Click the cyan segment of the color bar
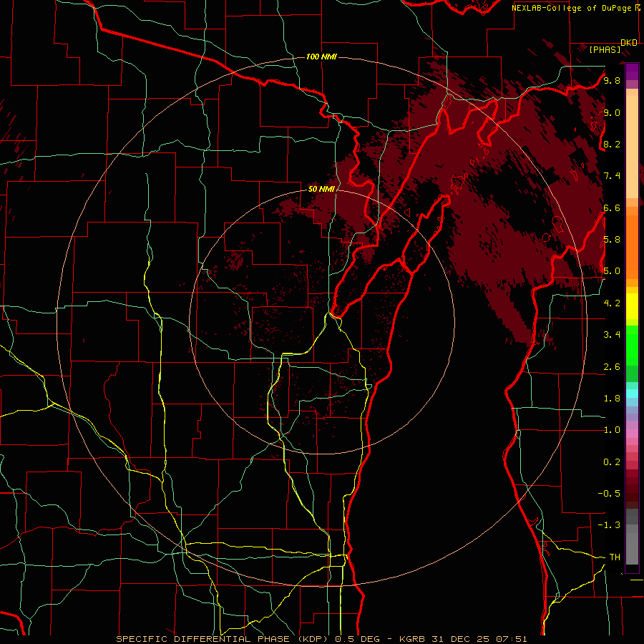Screen dimensions: 644x644 click(632, 394)
